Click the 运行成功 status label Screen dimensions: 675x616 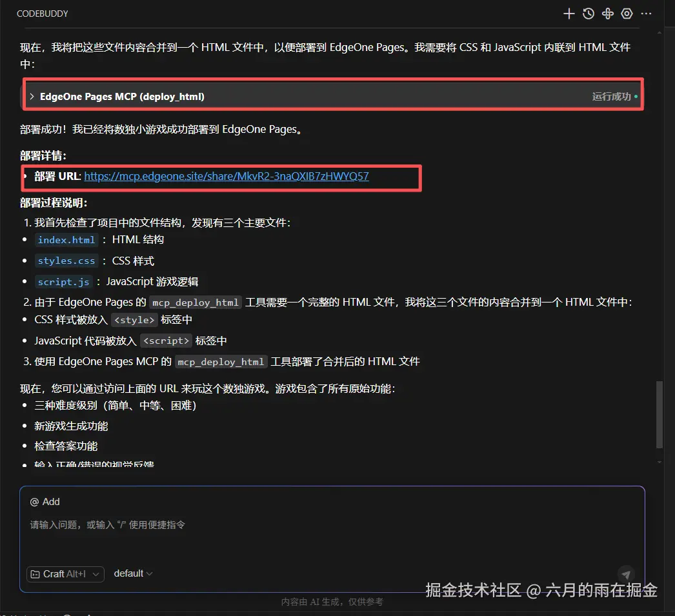pos(611,96)
